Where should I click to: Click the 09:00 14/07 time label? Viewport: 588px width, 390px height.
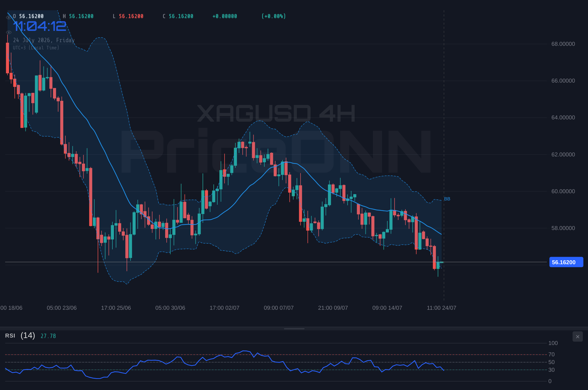387,308
